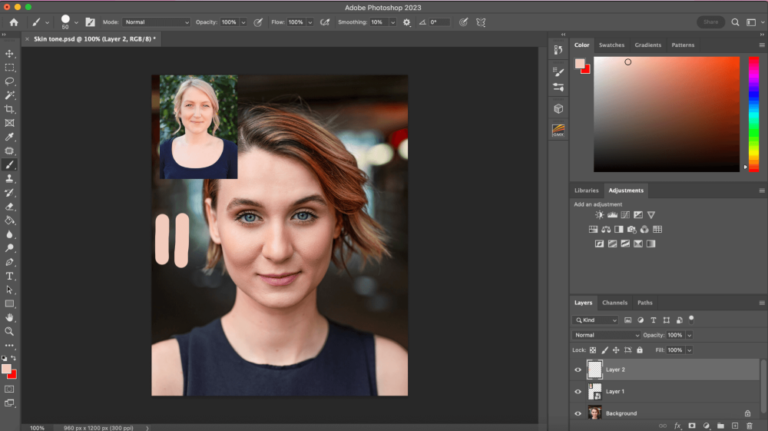Select the Move tool
This screenshot has width=768, height=431.
(9, 53)
